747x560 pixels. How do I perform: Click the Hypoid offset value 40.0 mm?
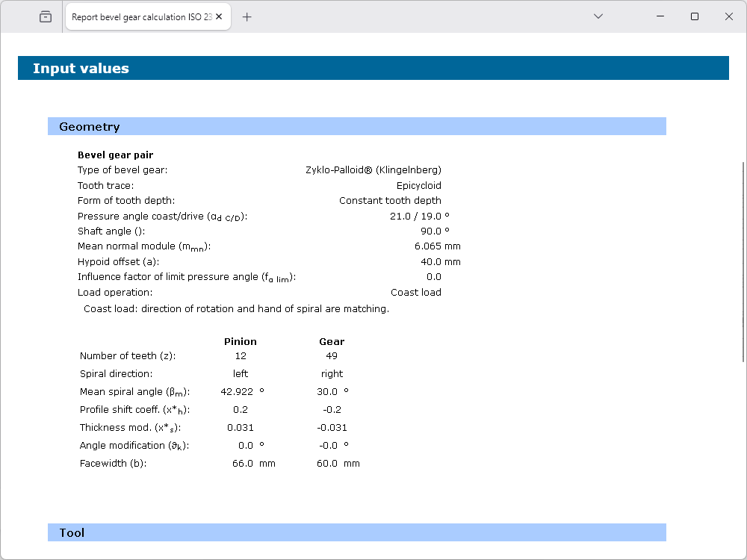440,262
